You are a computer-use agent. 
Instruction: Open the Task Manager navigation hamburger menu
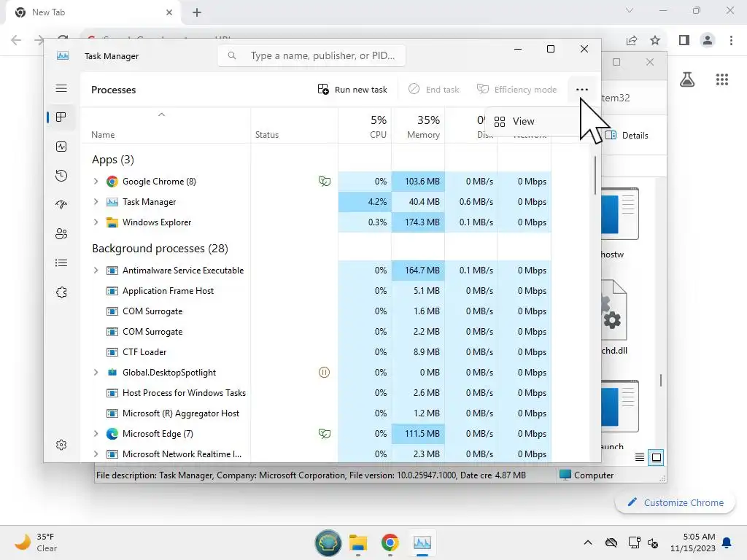[x=61, y=88]
